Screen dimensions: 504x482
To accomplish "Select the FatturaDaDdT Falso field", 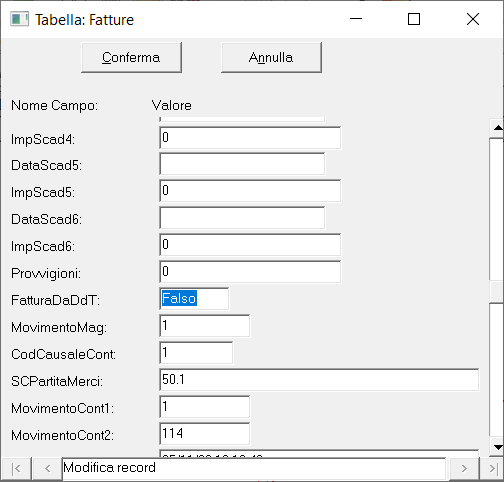I will tap(194, 299).
